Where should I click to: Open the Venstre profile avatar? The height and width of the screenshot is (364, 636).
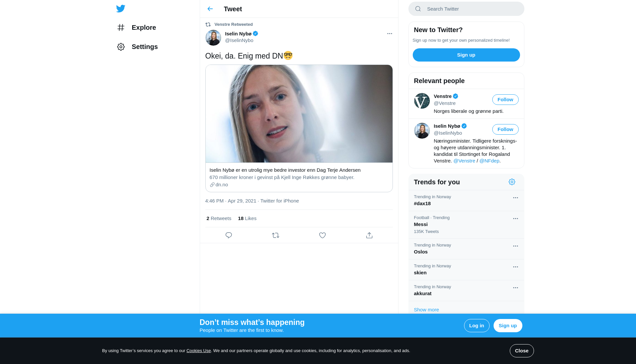422,101
